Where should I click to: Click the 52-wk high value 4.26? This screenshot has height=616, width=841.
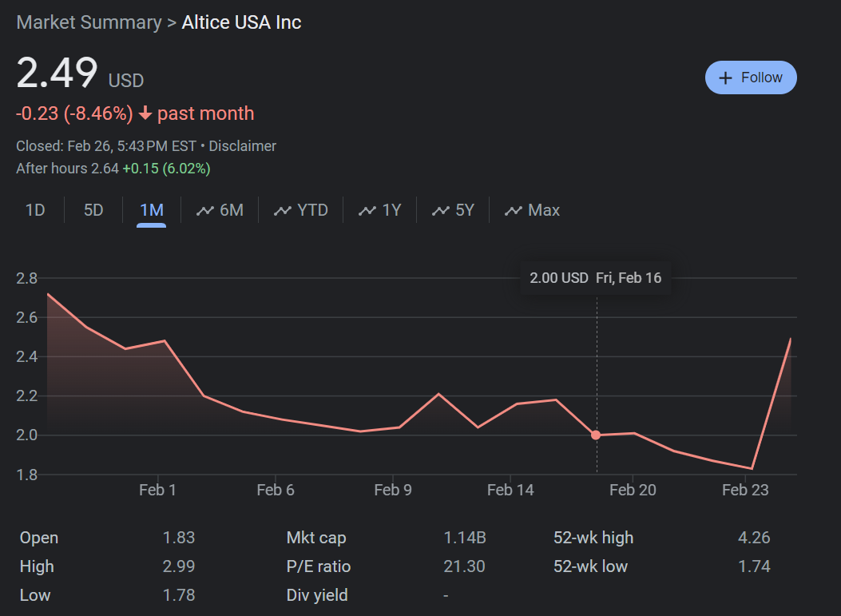tap(754, 538)
